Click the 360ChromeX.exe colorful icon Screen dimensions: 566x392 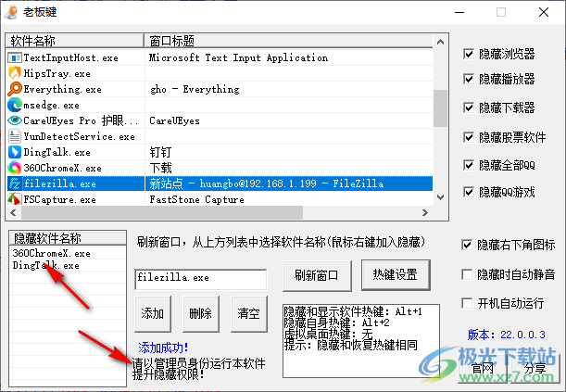tap(15, 168)
